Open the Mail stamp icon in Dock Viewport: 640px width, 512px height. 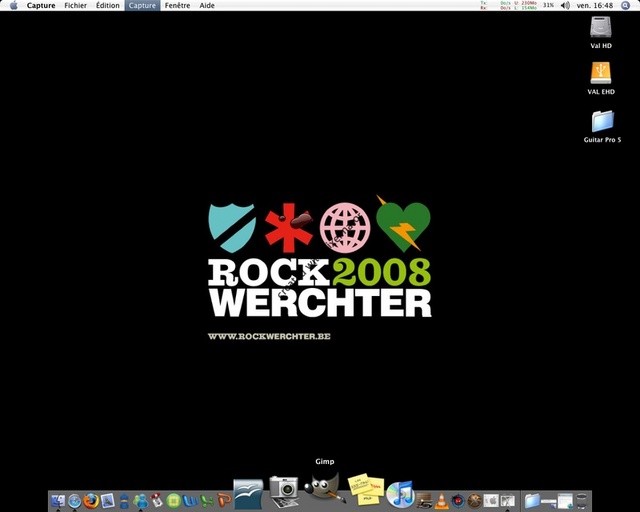point(108,501)
